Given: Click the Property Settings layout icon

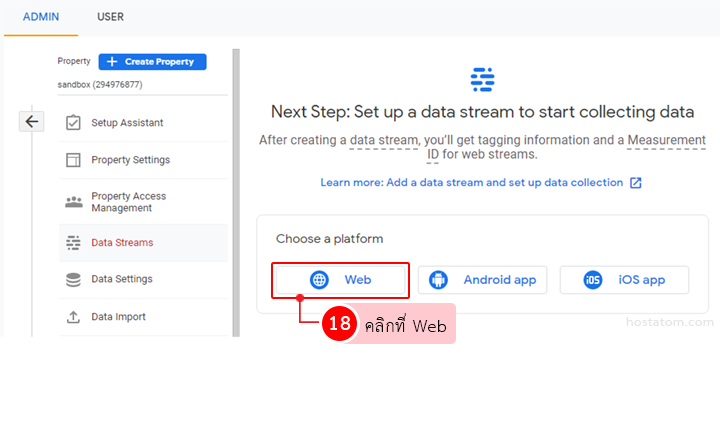Looking at the screenshot, I should [73, 160].
